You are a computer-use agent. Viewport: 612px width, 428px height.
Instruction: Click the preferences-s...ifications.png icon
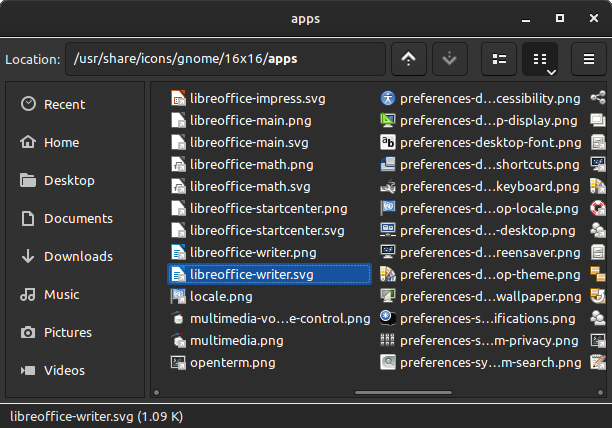point(388,318)
